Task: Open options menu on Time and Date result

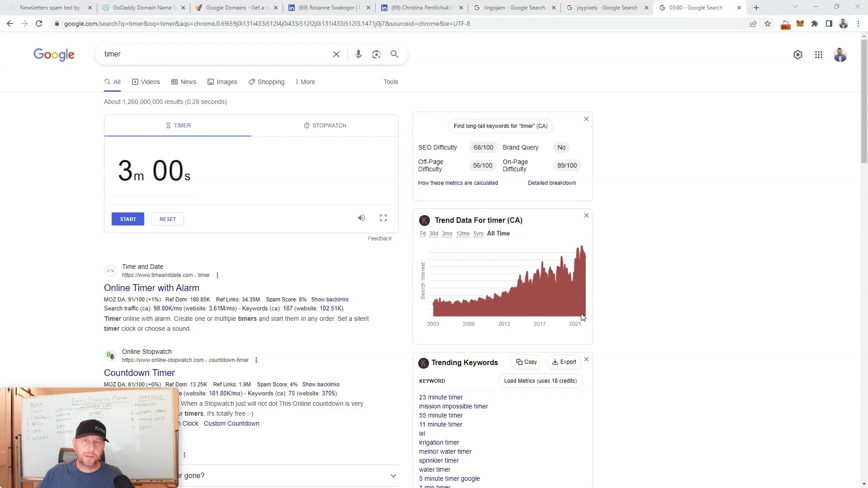Action: coord(217,275)
